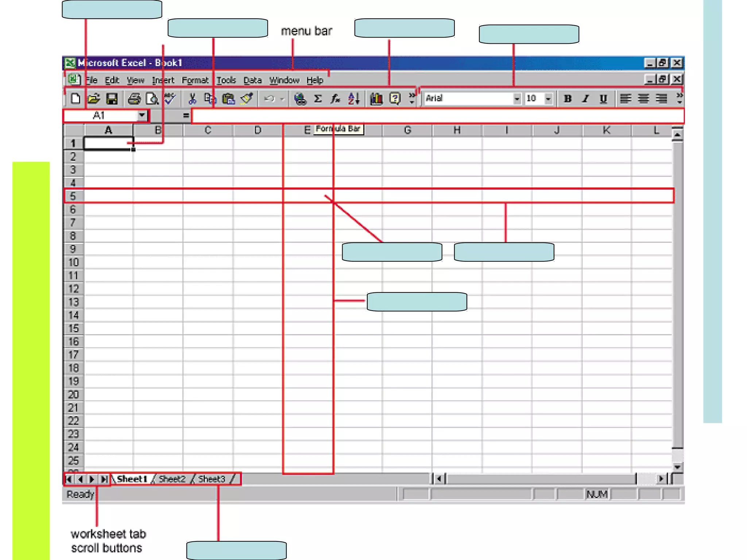Toggle Bold formatting button

(x=568, y=98)
